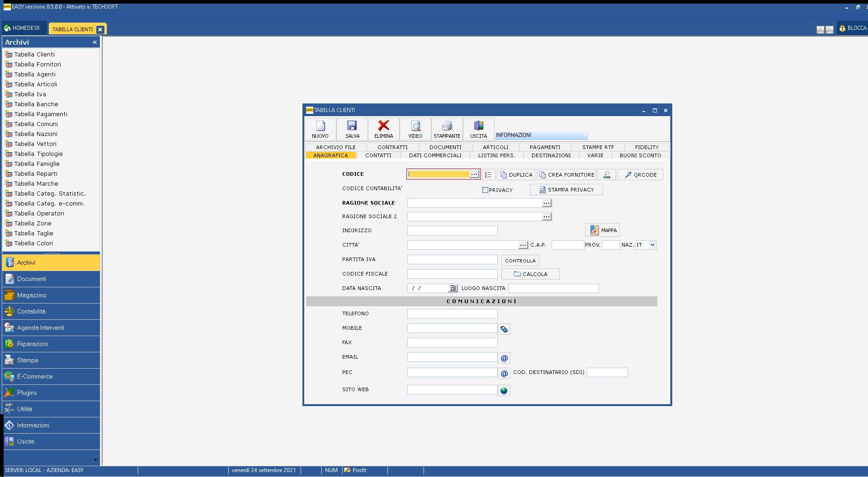Click the @ icon next to EMAIL field
The height and width of the screenshot is (477, 868).
pos(504,358)
